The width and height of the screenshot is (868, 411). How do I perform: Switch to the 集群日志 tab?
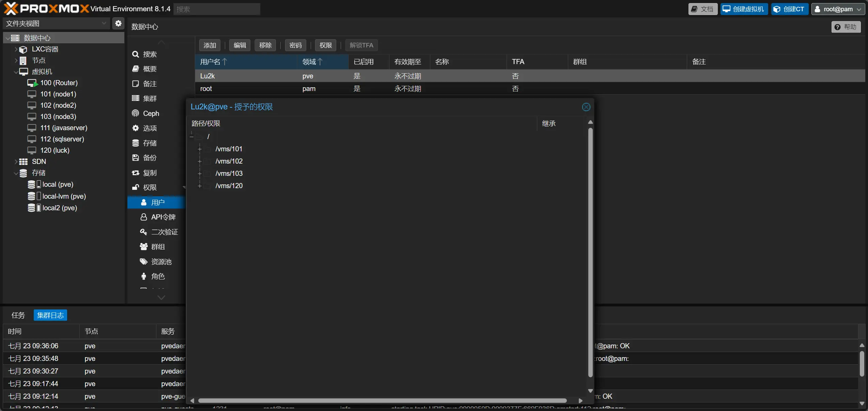[x=50, y=315]
